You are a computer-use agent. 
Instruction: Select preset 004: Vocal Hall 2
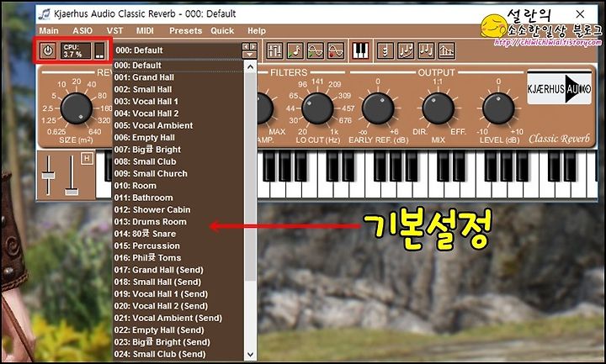[x=178, y=113]
